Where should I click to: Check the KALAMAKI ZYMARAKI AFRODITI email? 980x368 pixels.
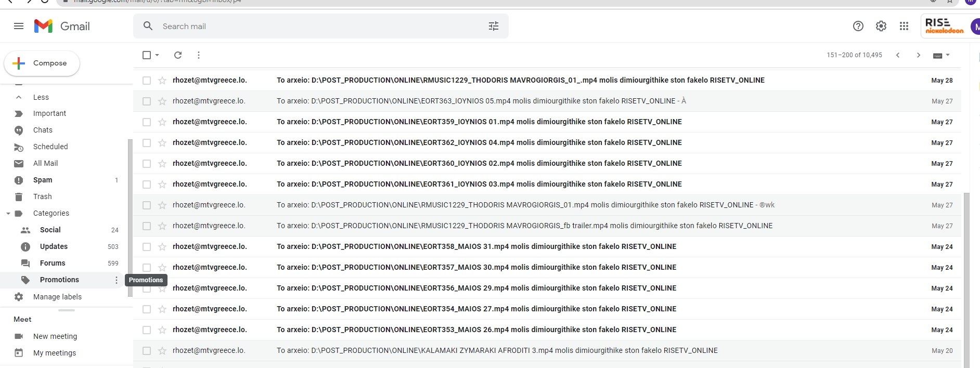147,351
